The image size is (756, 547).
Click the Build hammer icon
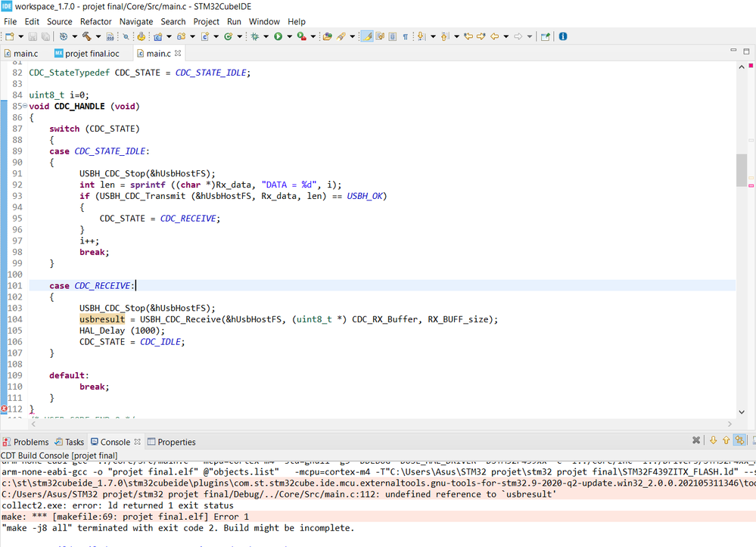click(87, 36)
